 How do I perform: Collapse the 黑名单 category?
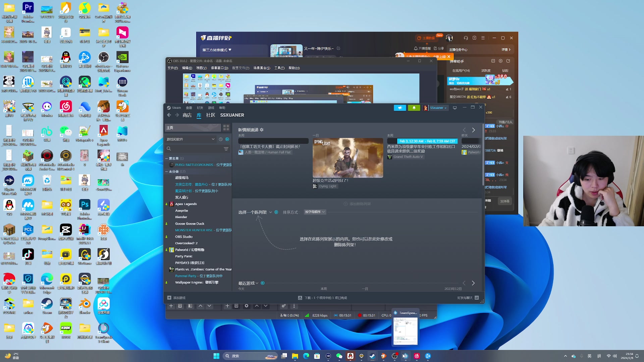[166, 158]
